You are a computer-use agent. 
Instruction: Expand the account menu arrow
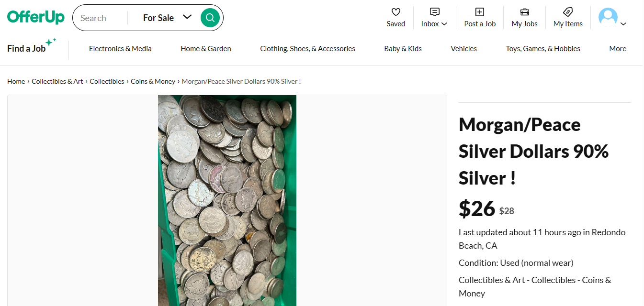pyautogui.click(x=623, y=24)
